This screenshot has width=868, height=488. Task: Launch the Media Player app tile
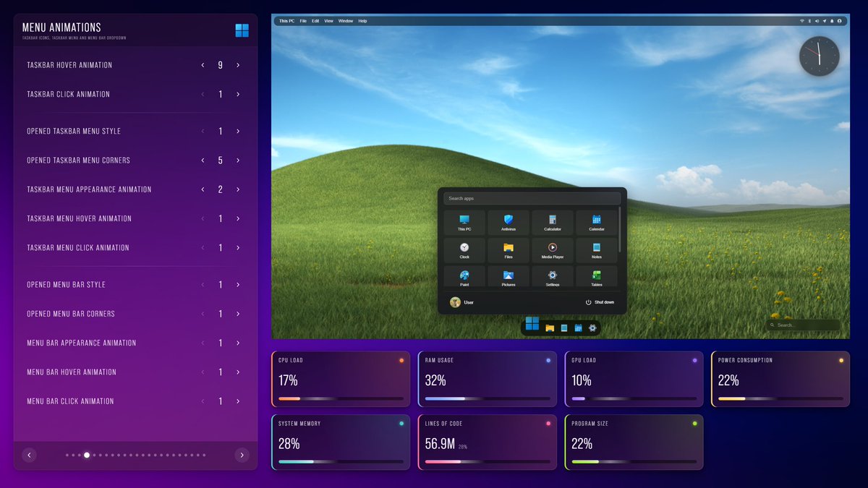tap(553, 250)
